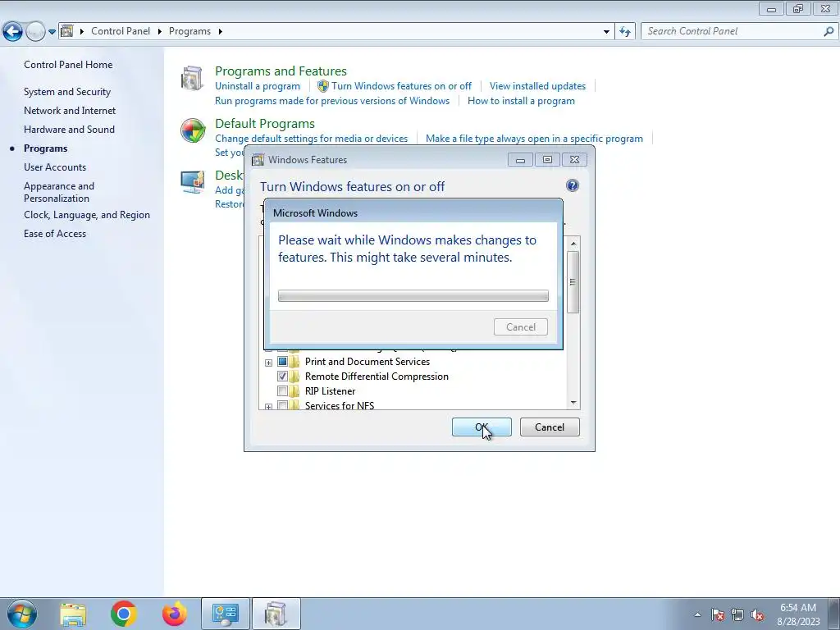Screen dimensions: 840x630
Task: Go to Hardware and Sound category
Action: point(69,129)
